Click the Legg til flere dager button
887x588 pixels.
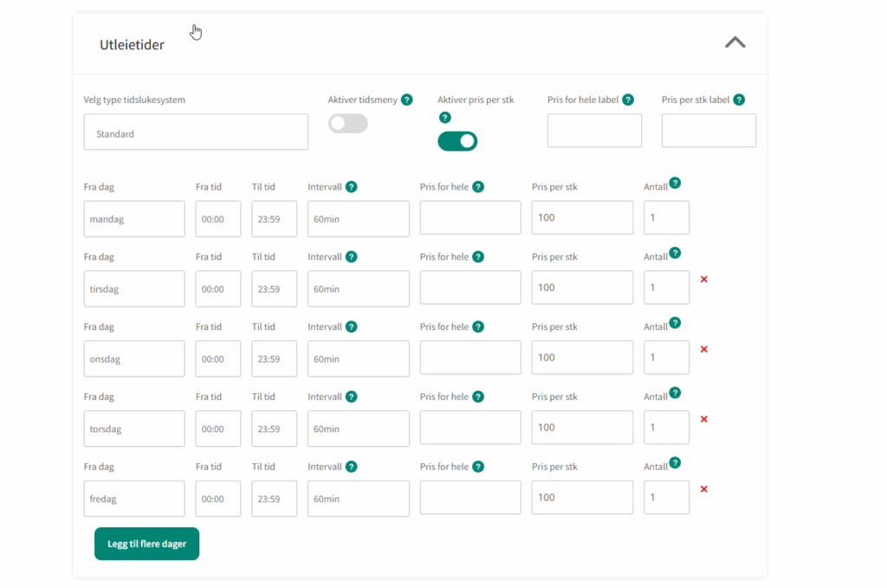146,544
